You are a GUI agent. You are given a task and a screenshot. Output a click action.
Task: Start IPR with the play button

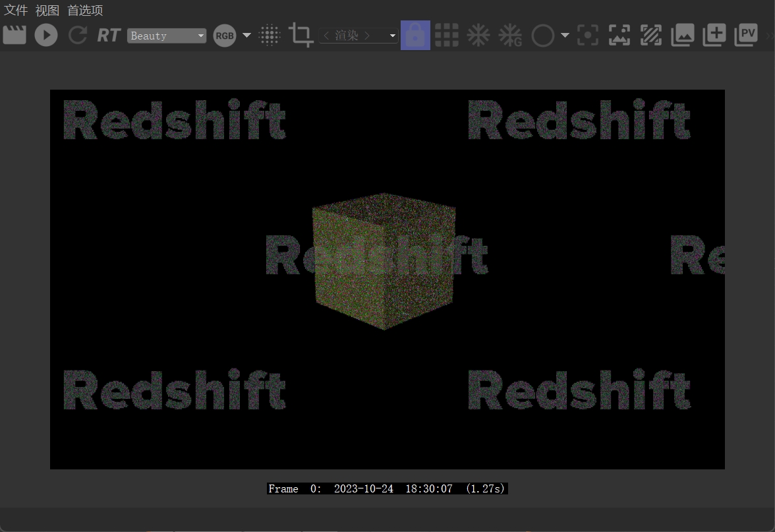click(46, 35)
